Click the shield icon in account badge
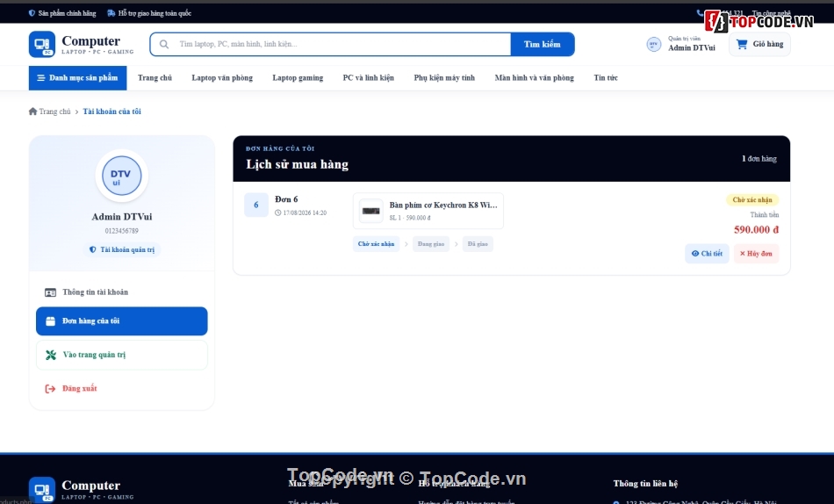The height and width of the screenshot is (504, 834). [92, 249]
